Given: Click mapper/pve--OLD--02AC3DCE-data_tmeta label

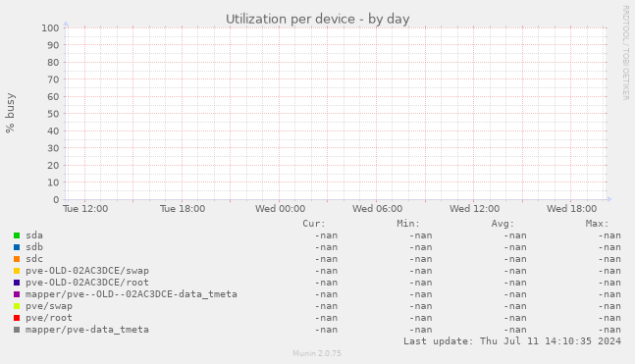Looking at the screenshot, I should tap(132, 294).
